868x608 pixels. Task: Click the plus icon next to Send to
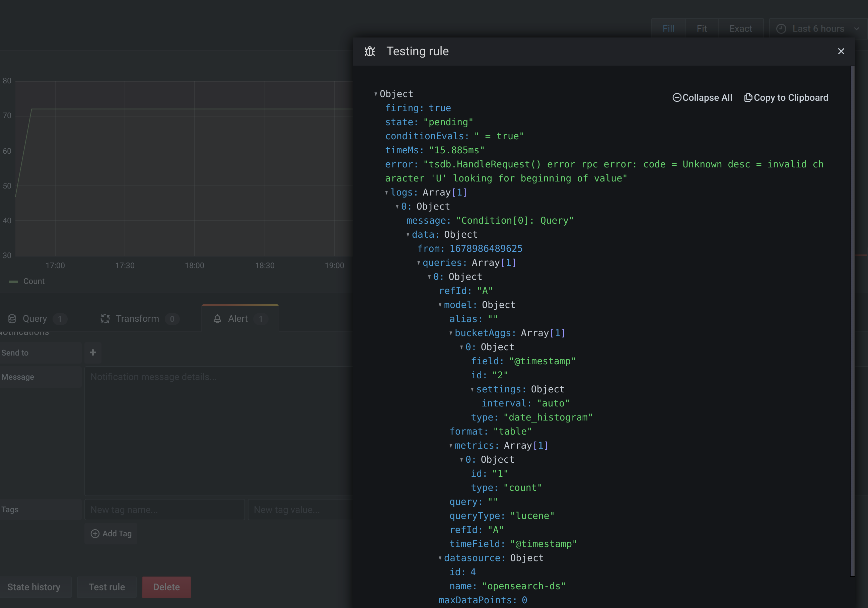[93, 353]
